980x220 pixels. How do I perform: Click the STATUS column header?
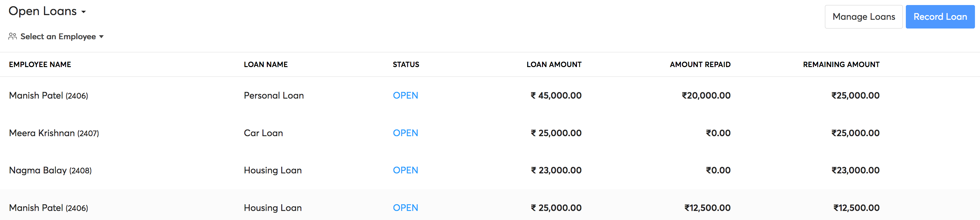tap(405, 64)
